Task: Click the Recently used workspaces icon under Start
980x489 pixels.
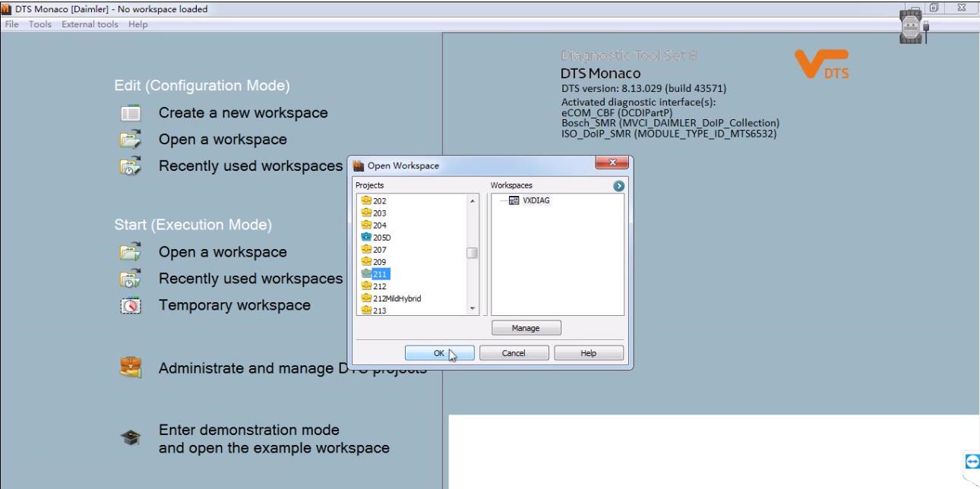Action: (131, 279)
